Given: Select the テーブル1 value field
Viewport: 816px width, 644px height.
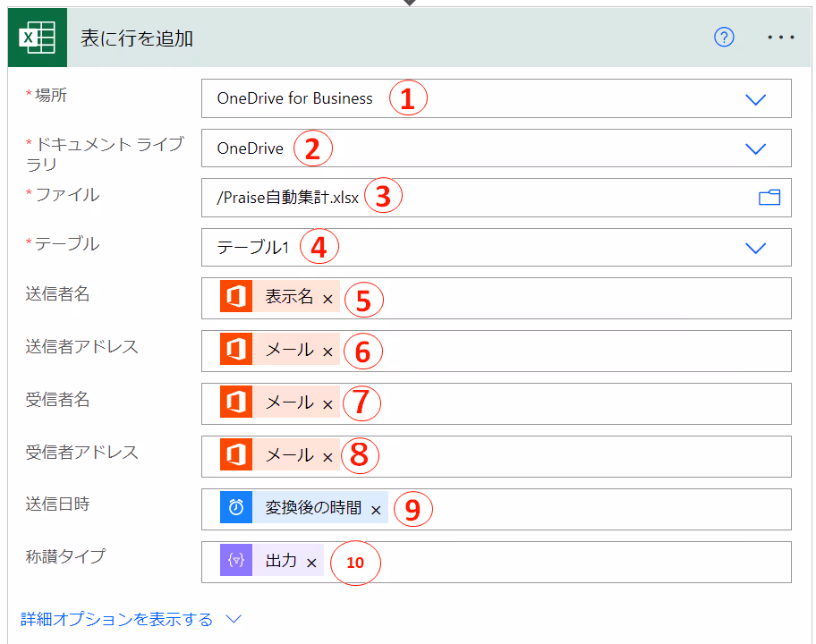Looking at the screenshot, I should [496, 247].
